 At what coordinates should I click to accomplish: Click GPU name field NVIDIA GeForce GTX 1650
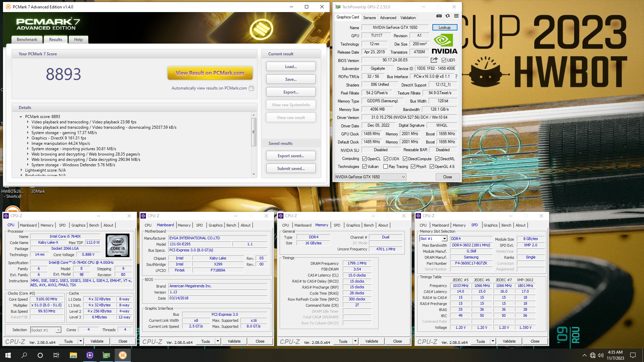395,27
